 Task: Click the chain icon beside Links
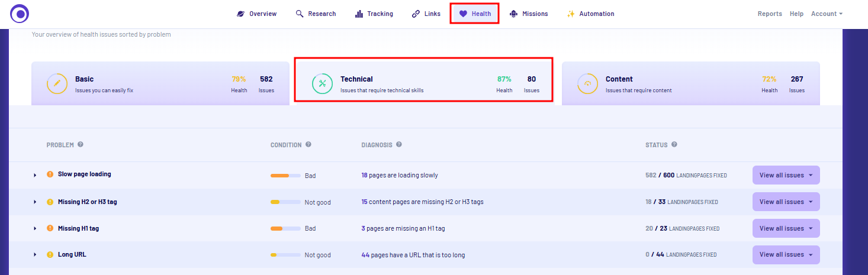point(416,14)
